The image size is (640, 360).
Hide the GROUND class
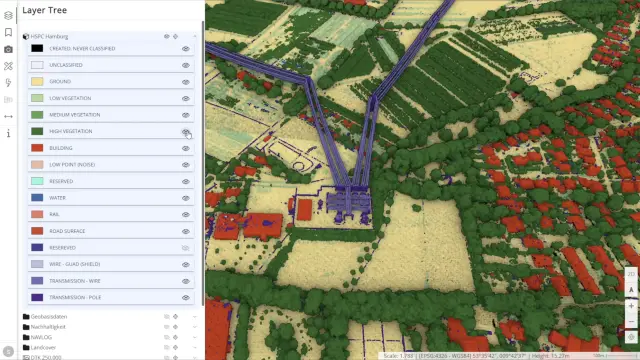(186, 82)
